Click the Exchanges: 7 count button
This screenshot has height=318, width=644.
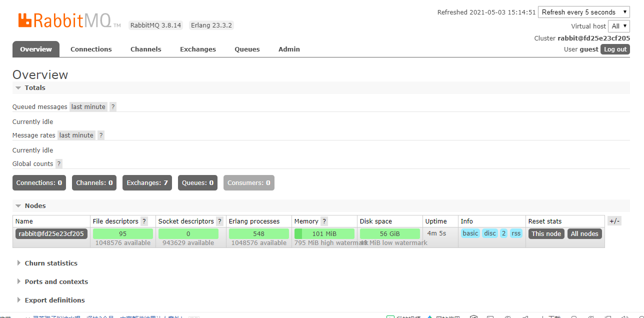click(x=147, y=182)
